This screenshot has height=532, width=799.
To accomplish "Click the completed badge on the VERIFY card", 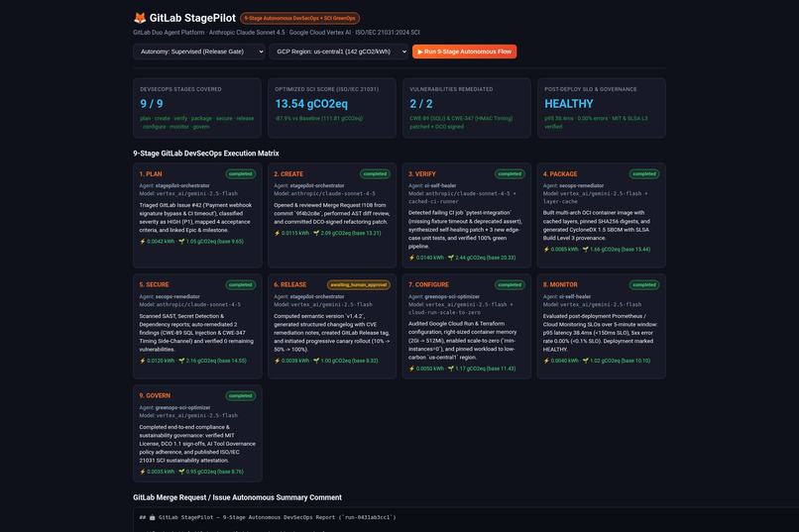I will [510, 174].
